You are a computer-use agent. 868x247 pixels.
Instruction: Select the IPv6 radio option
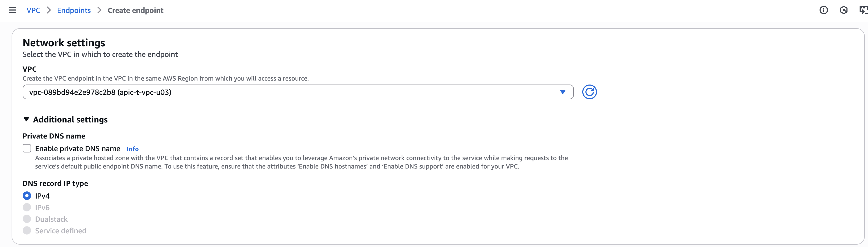27,207
